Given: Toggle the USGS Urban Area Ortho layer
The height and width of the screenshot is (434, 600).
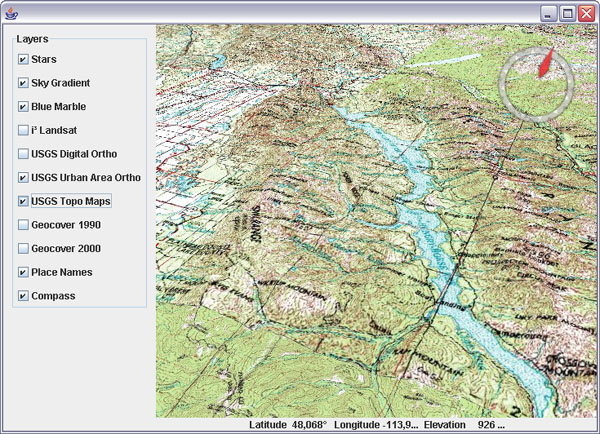Looking at the screenshot, I should click(x=23, y=178).
